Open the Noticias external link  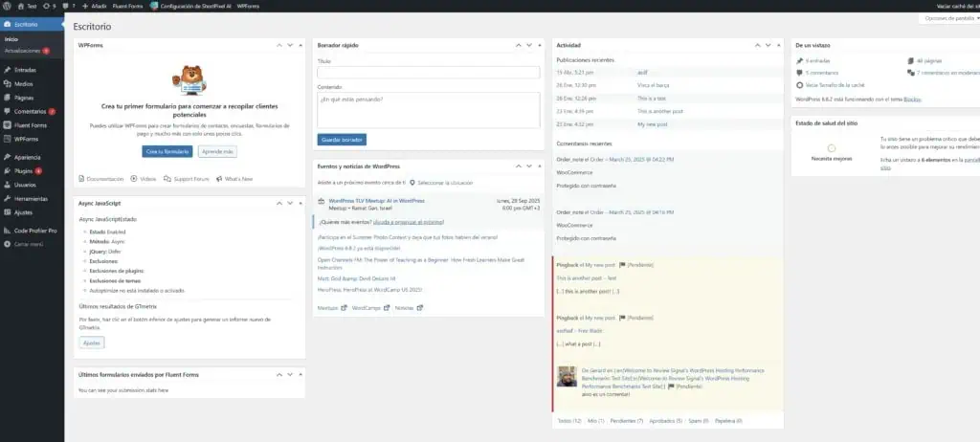[409, 308]
